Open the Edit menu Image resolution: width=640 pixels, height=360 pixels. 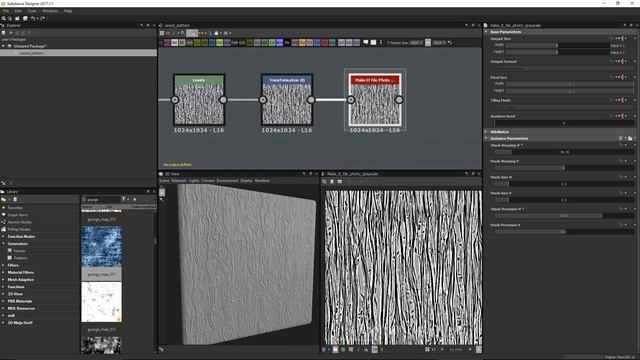click(x=18, y=11)
